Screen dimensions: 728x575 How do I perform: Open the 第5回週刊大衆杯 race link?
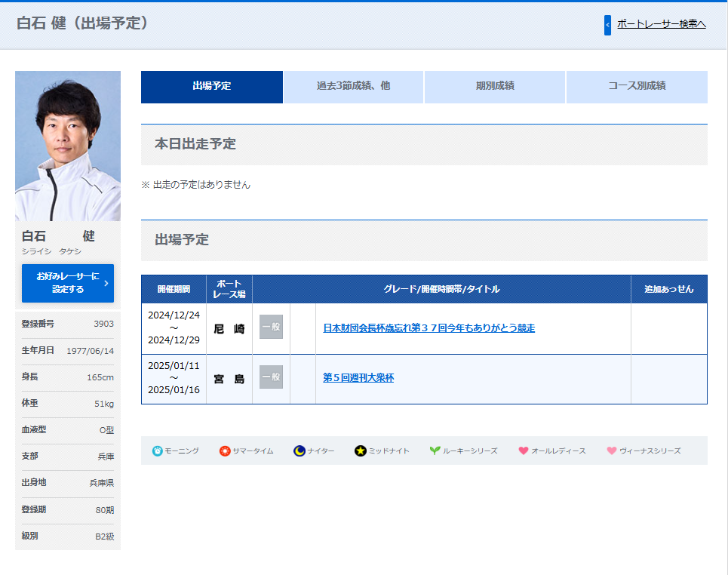(x=358, y=378)
